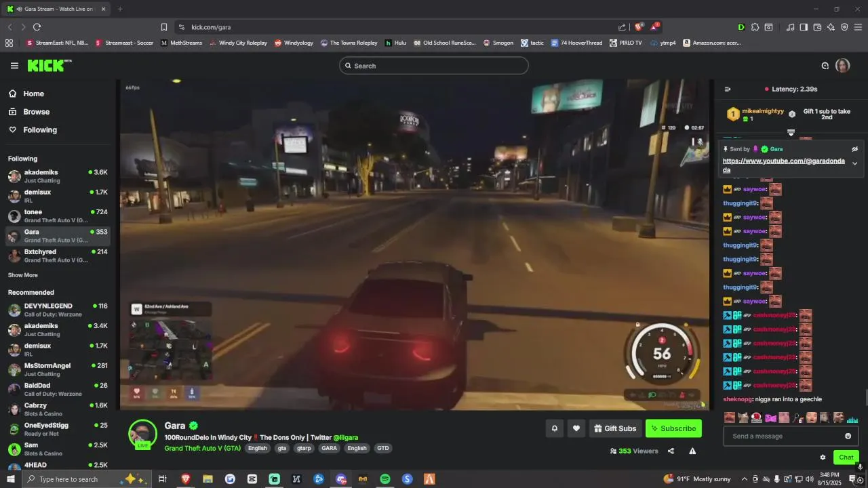This screenshot has height=488, width=868.
Task: Click the green Subscribe button
Action: 673,428
